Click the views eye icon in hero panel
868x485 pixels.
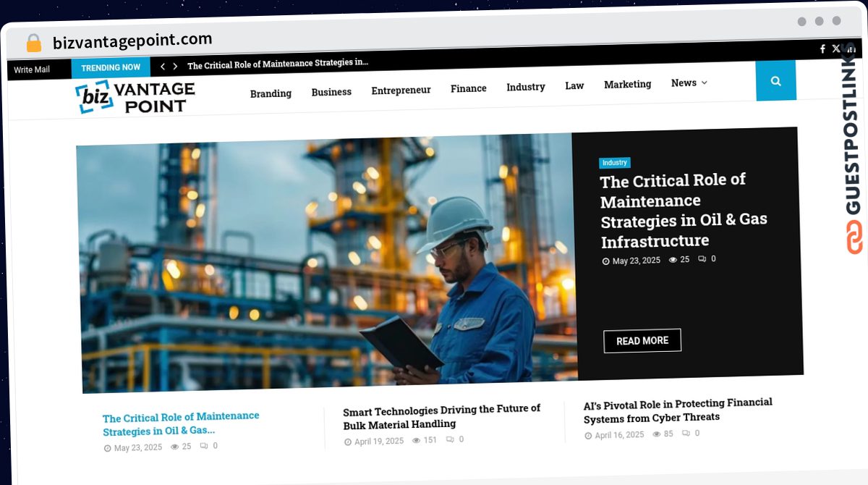point(673,259)
